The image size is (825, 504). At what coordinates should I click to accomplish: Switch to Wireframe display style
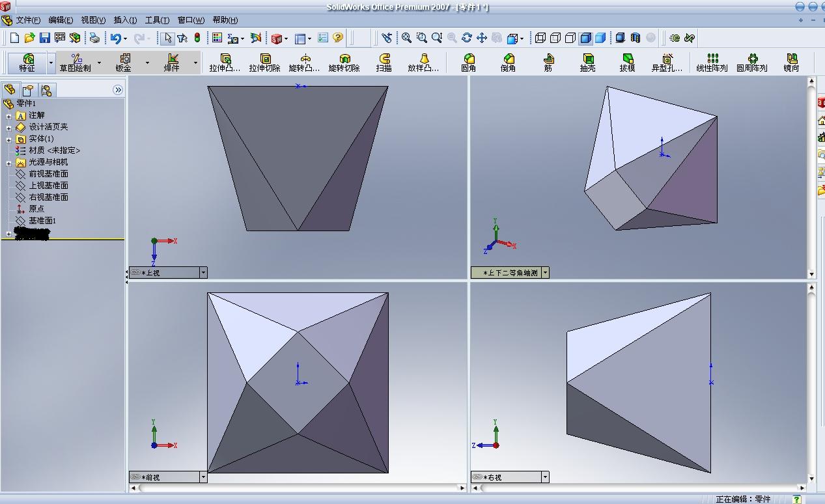point(540,38)
